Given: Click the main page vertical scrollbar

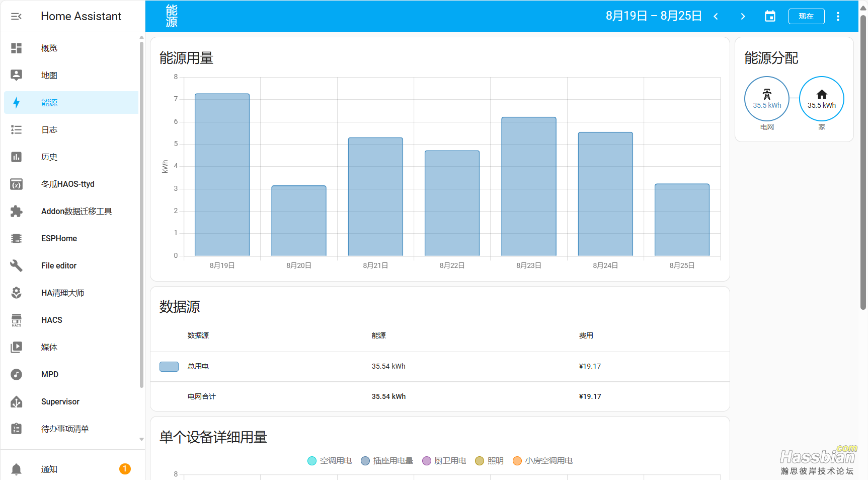Looking at the screenshot, I should [x=863, y=161].
